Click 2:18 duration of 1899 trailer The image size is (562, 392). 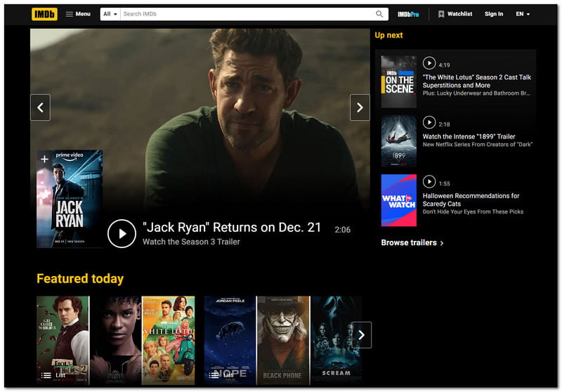click(444, 124)
